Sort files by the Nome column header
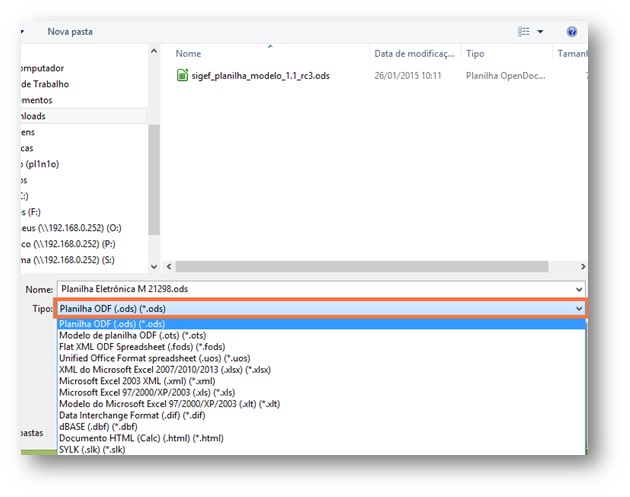630x497 pixels. pos(189,54)
